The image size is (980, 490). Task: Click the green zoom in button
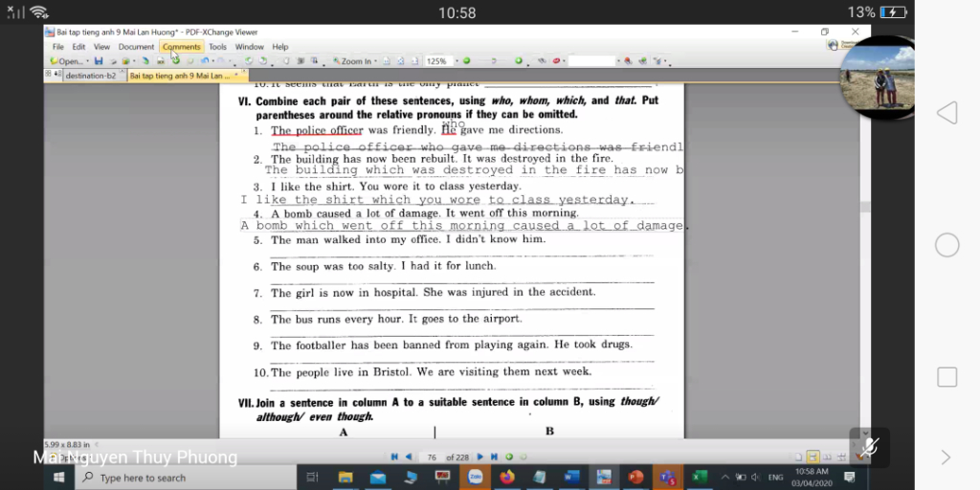(x=518, y=61)
